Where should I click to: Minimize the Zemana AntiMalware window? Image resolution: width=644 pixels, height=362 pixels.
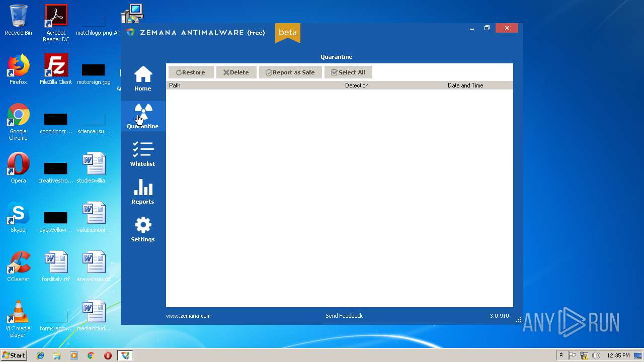472,29
